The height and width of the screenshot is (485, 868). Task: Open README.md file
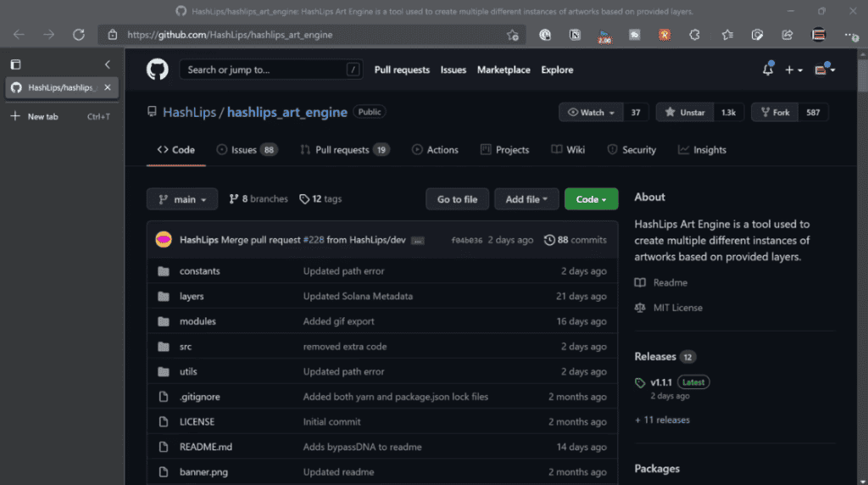(x=206, y=447)
